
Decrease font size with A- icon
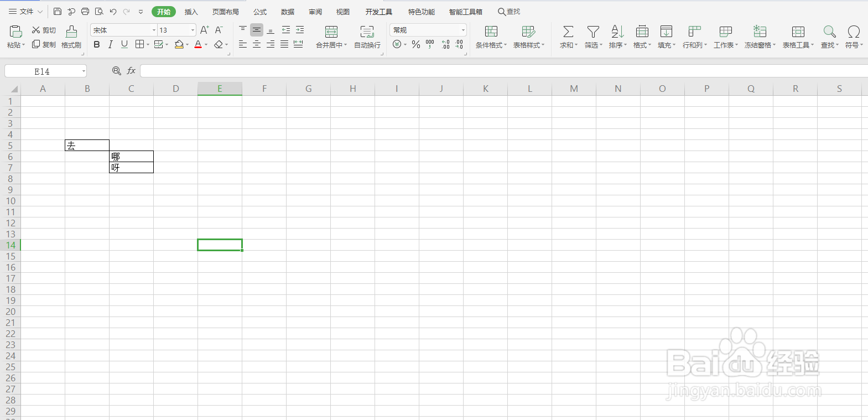pos(219,30)
